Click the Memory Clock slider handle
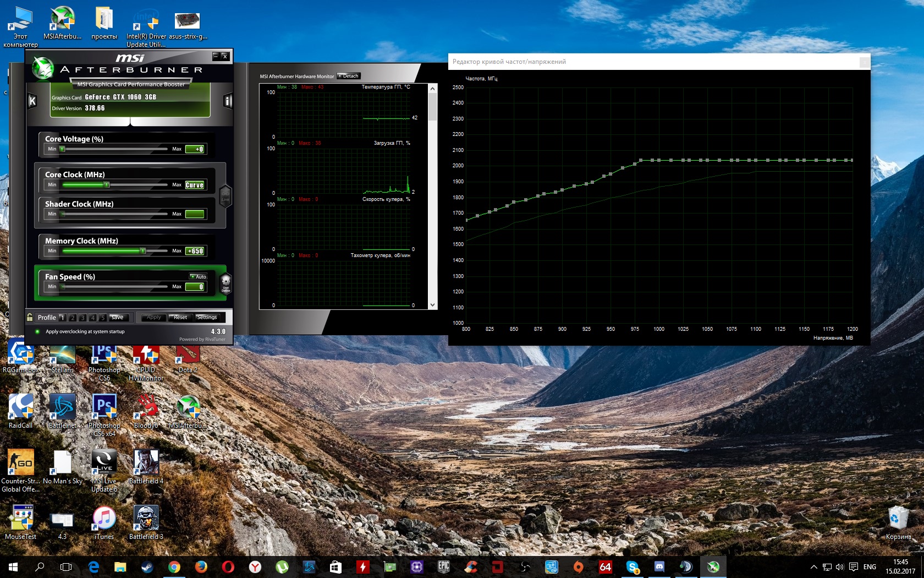Image resolution: width=924 pixels, height=578 pixels. point(143,250)
